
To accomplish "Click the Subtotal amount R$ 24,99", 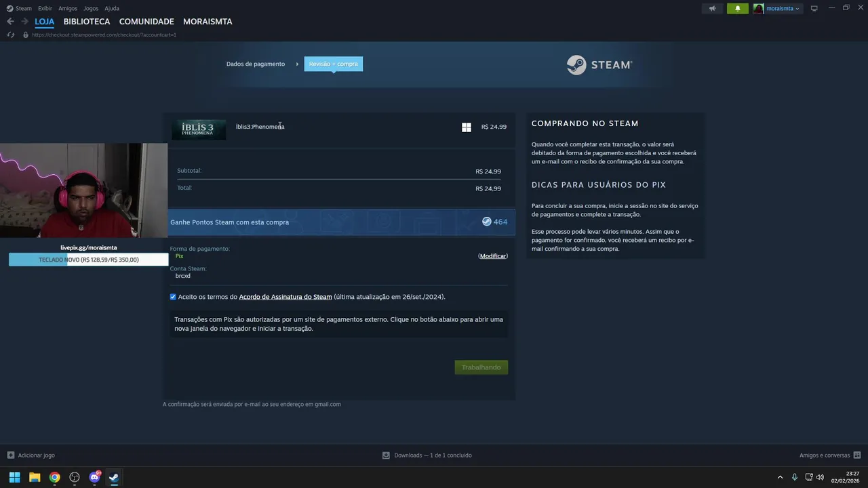I will pyautogui.click(x=488, y=171).
